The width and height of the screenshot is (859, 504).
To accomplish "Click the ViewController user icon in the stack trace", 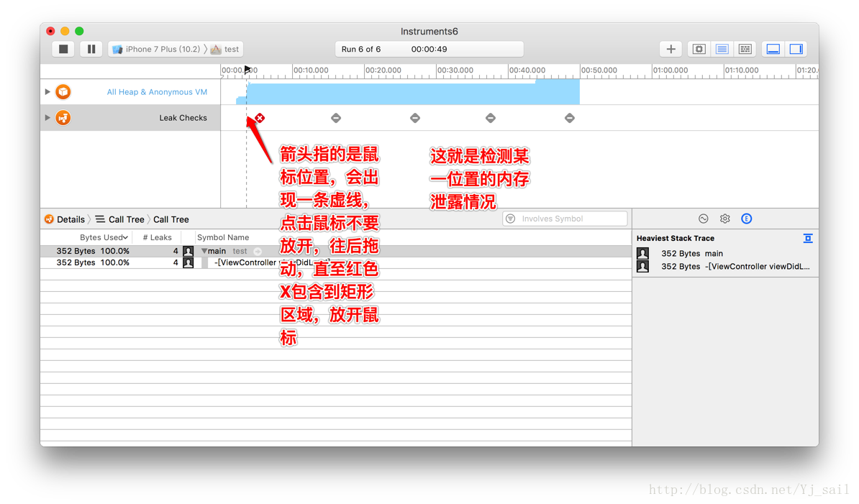I will click(643, 267).
